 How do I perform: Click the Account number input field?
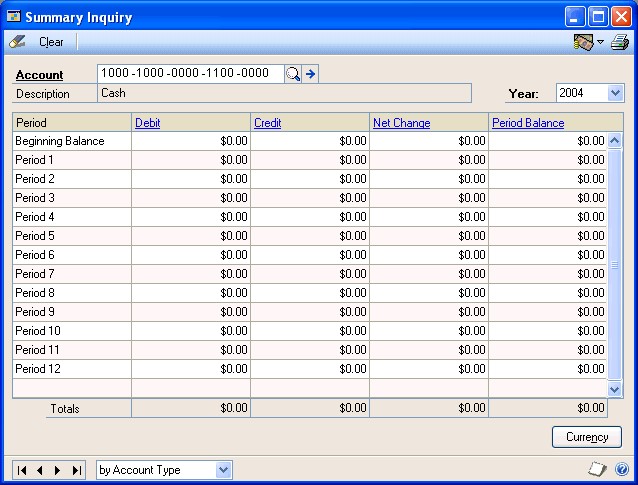[191, 73]
